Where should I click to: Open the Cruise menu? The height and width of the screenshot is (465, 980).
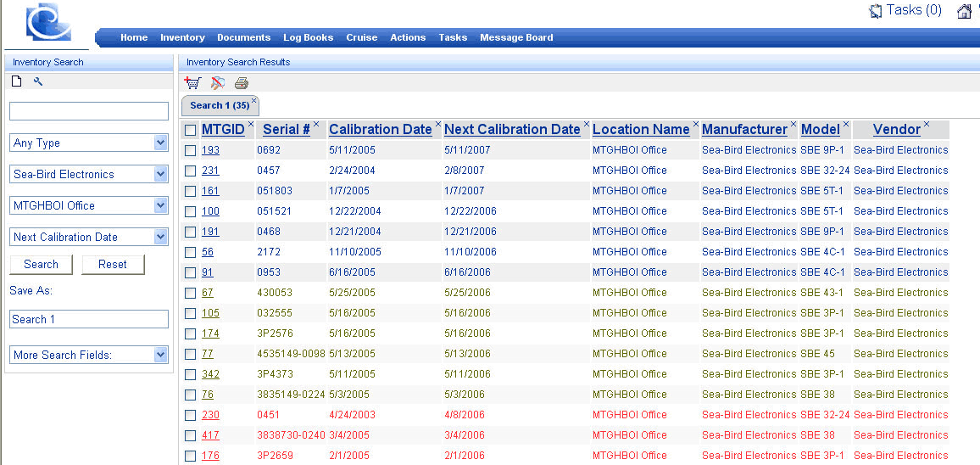[362, 37]
